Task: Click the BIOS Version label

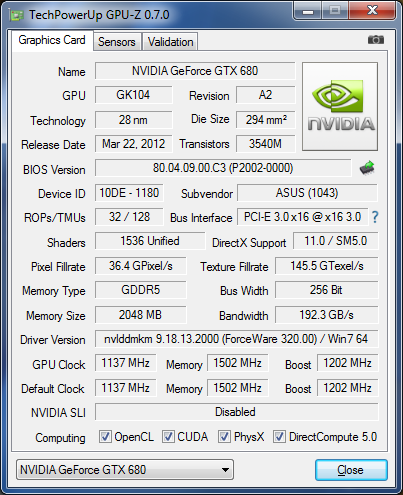Action: (x=54, y=170)
